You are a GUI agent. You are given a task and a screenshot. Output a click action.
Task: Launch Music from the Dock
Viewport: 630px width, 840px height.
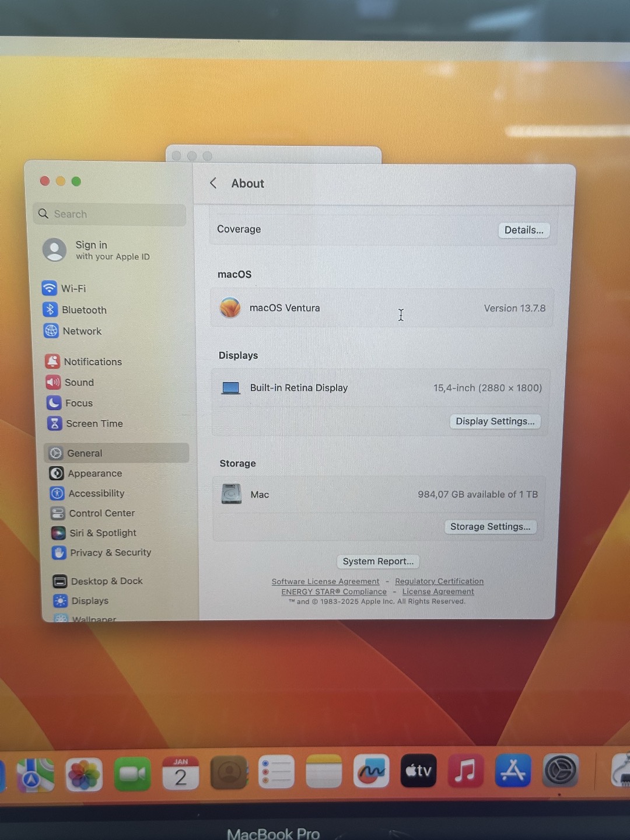pyautogui.click(x=466, y=771)
